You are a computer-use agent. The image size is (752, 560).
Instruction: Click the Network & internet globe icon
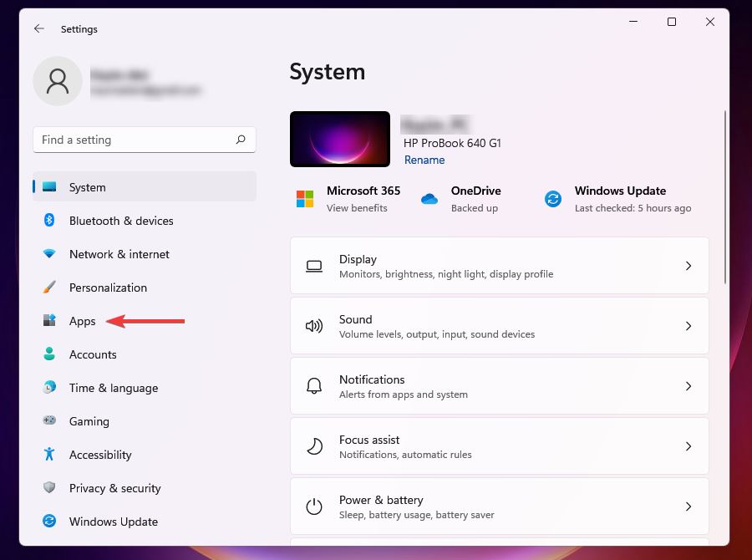[49, 254]
